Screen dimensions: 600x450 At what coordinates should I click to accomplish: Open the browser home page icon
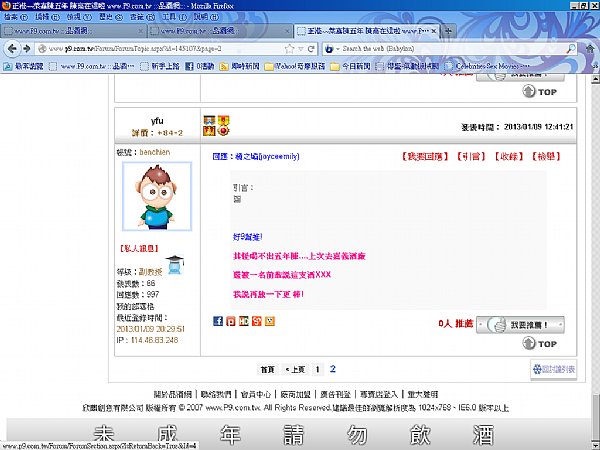point(590,49)
